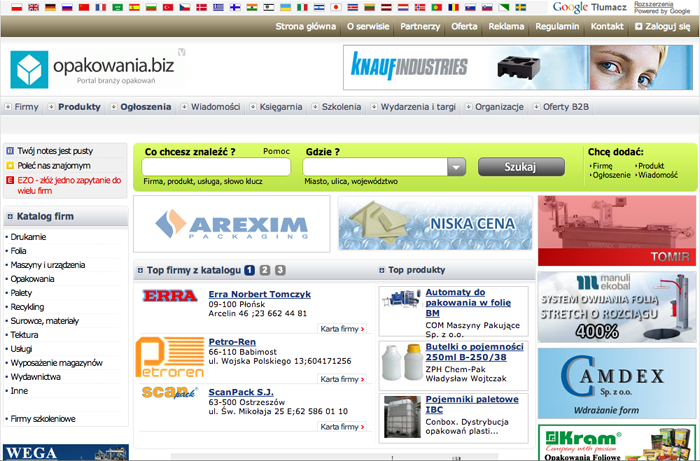Choose the Italian flag icon
Viewport: 700px width, 461px height.
(302, 7)
